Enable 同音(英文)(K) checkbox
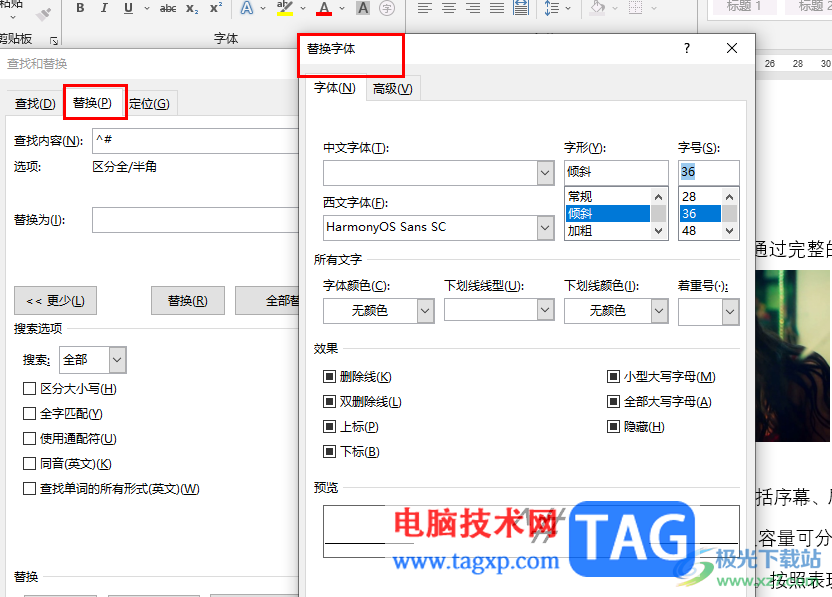This screenshot has height=597, width=832. [29, 464]
